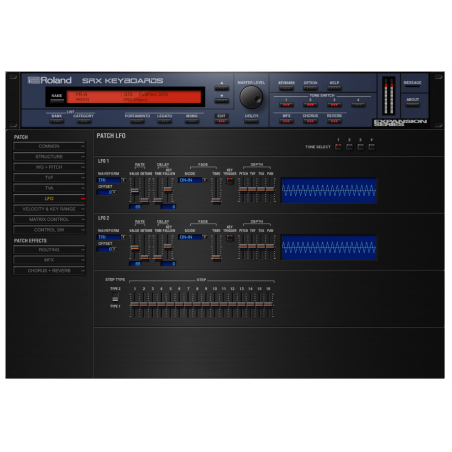Toggle the EDIT panel button

point(221,121)
